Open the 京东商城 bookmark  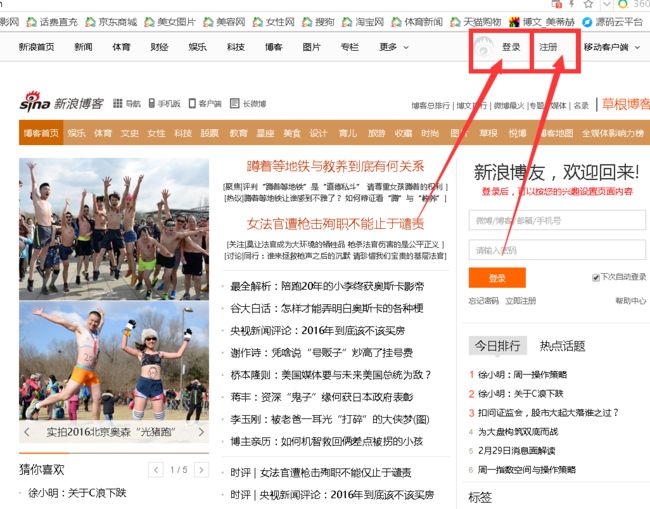[x=111, y=22]
